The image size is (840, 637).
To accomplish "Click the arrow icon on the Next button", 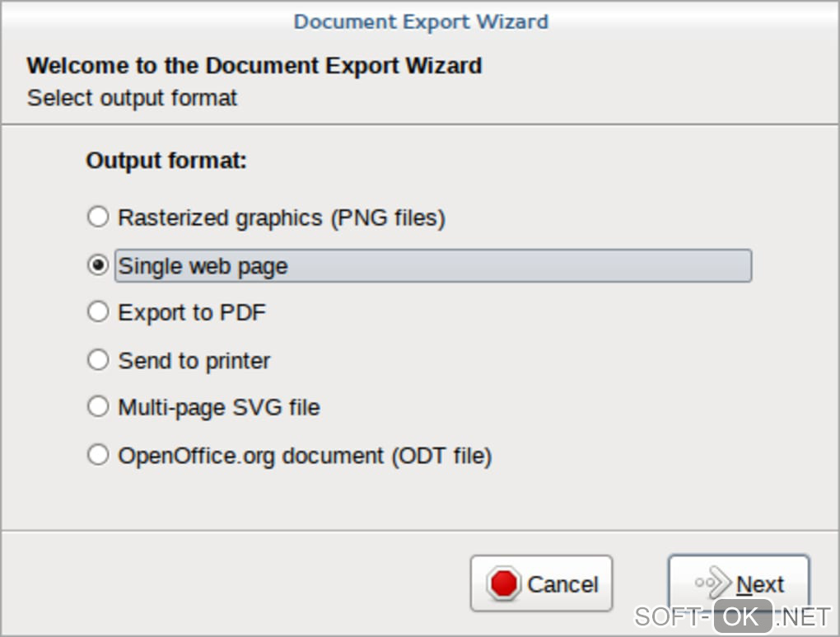I will 712,583.
